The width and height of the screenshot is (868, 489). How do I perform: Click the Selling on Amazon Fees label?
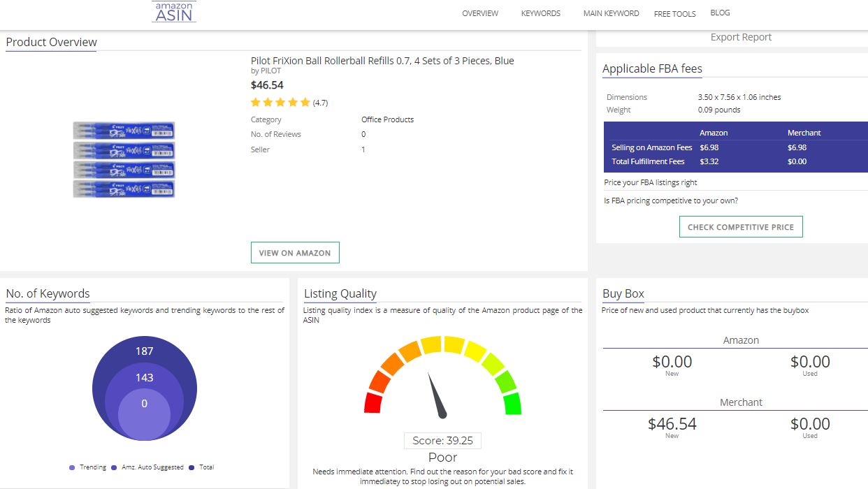click(651, 147)
